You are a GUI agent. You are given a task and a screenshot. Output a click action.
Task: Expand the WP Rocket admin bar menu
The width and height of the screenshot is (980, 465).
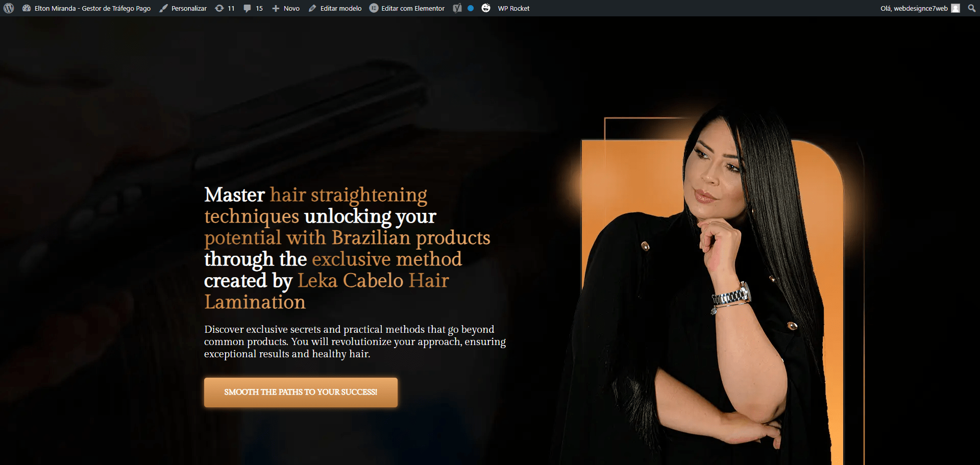tap(513, 8)
